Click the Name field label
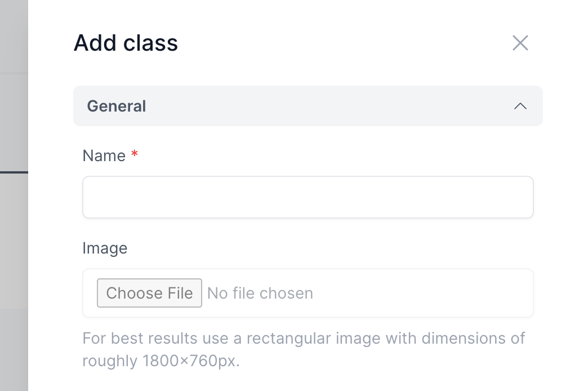 (104, 155)
